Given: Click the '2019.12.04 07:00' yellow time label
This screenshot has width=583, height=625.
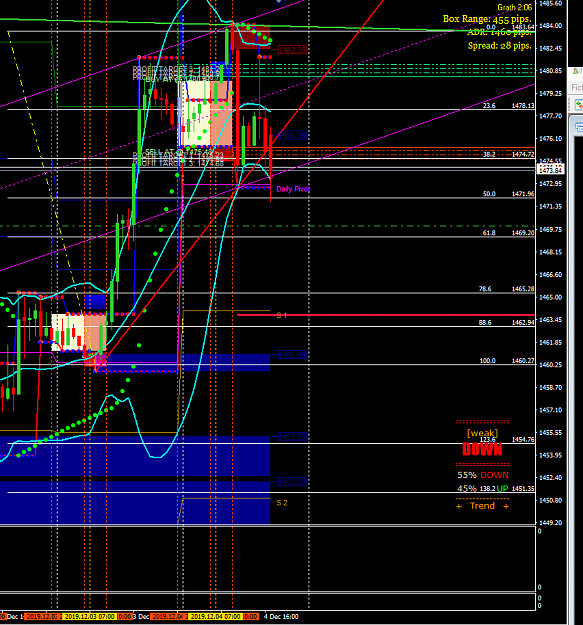Looking at the screenshot, I should 216,617.
